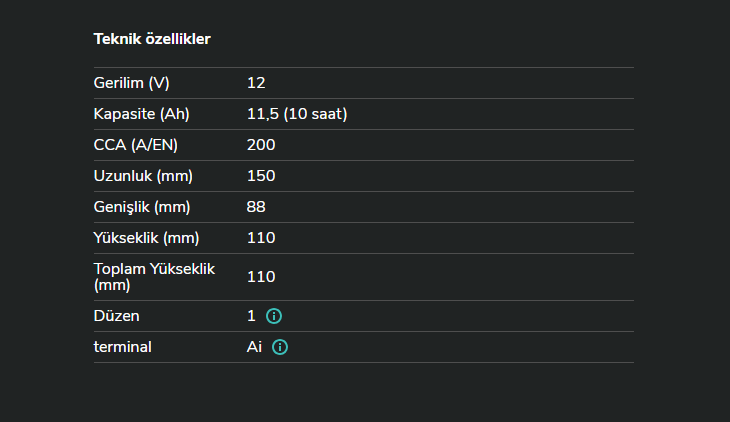Click the 110 value in Yükseklik row
730x422 pixels.
pyautogui.click(x=261, y=238)
